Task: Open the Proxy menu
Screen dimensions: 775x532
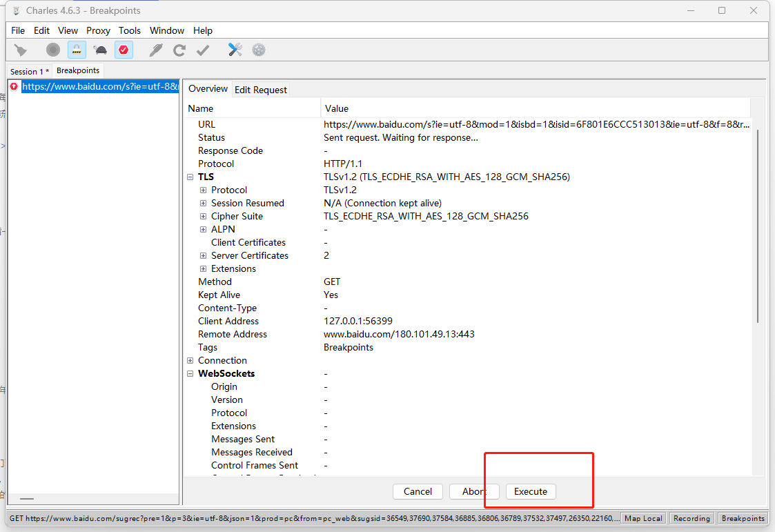Action: [x=98, y=30]
